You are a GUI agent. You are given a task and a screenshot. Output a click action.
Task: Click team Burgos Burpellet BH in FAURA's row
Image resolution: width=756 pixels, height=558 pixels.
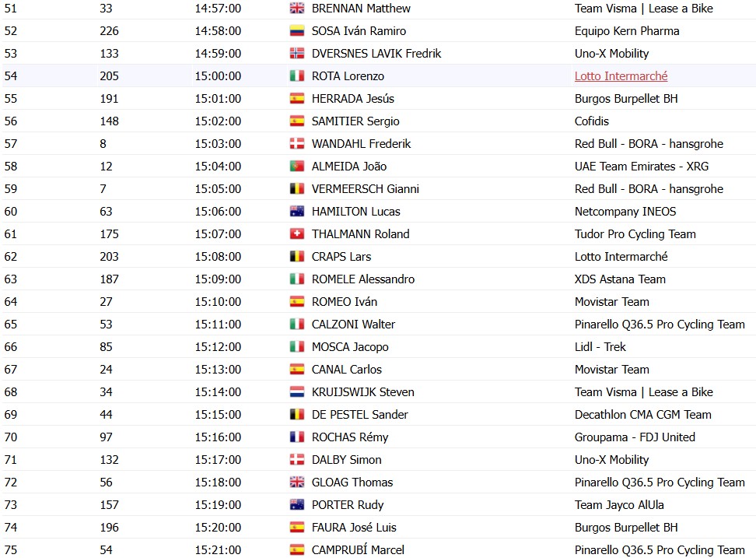pyautogui.click(x=626, y=528)
